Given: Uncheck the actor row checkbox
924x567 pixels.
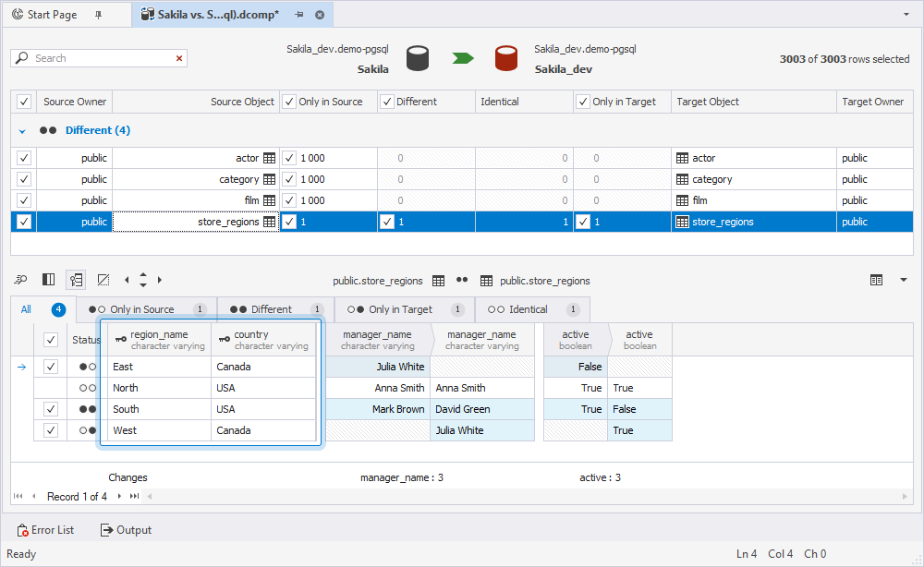Looking at the screenshot, I should coord(24,158).
